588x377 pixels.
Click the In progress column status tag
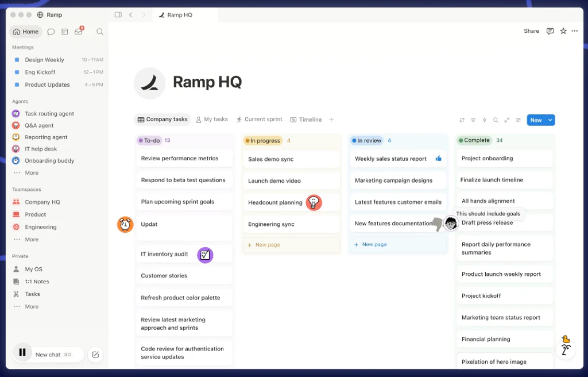click(262, 140)
